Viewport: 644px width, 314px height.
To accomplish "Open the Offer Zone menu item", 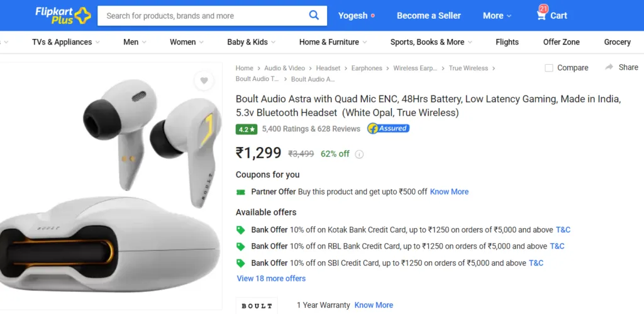I will click(561, 42).
